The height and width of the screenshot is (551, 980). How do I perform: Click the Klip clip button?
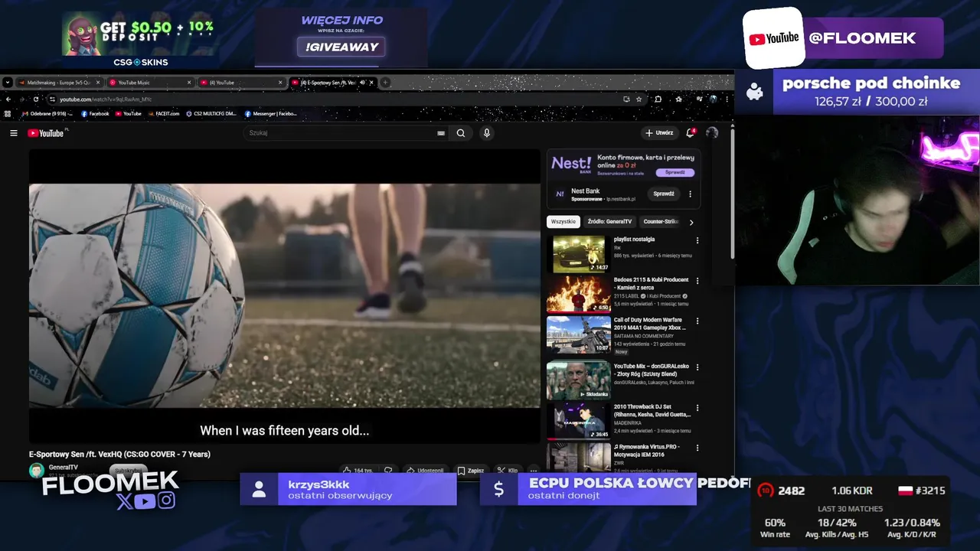508,471
